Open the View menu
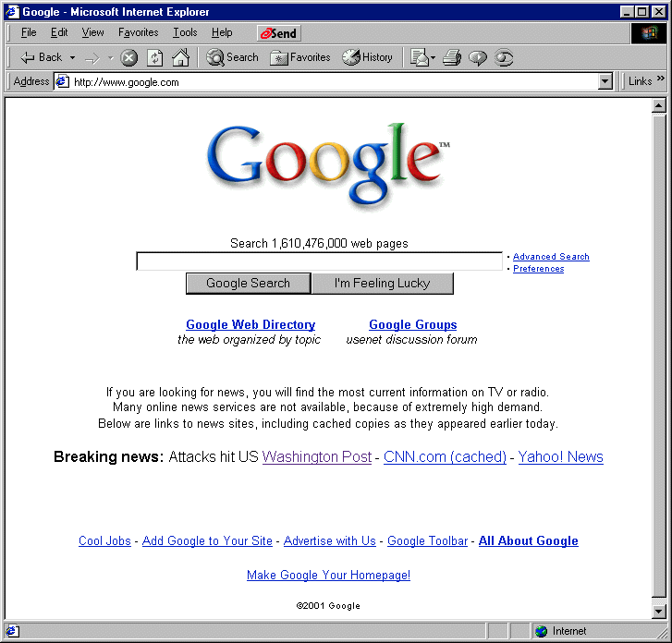The image size is (672, 643). [x=92, y=32]
